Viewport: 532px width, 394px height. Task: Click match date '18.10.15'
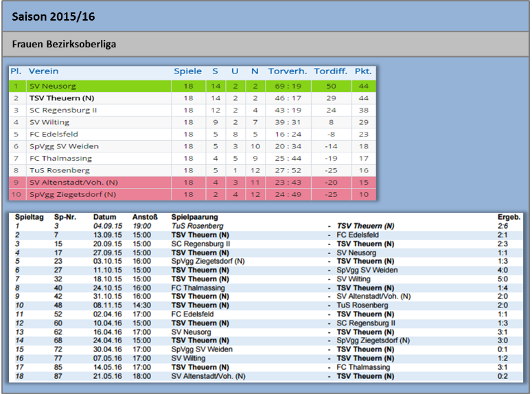108,279
